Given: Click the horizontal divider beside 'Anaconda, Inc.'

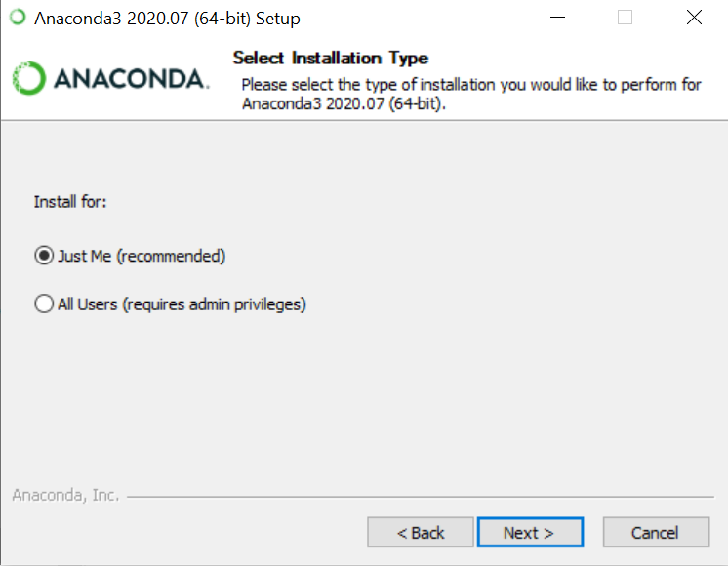Looking at the screenshot, I should coord(421,497).
